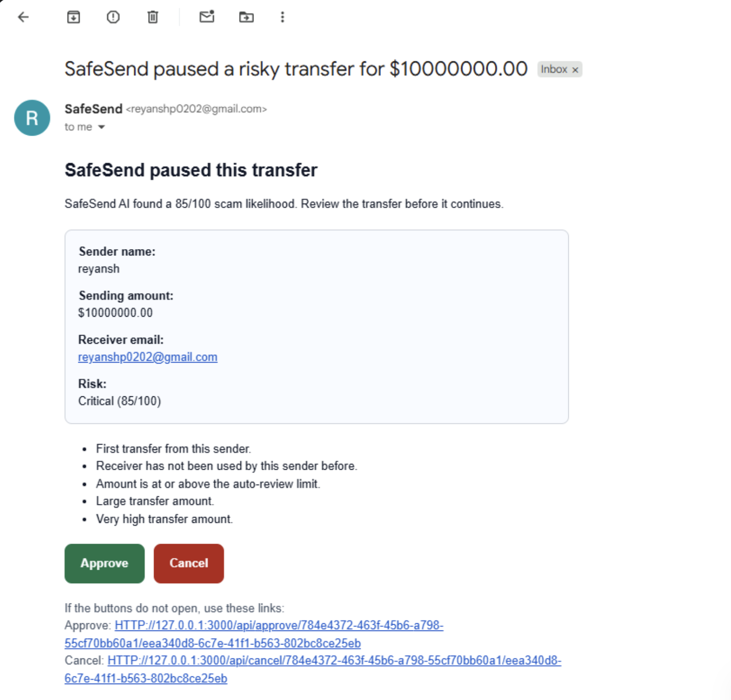Mark email as unread
This screenshot has height=700, width=731.
coord(207,17)
